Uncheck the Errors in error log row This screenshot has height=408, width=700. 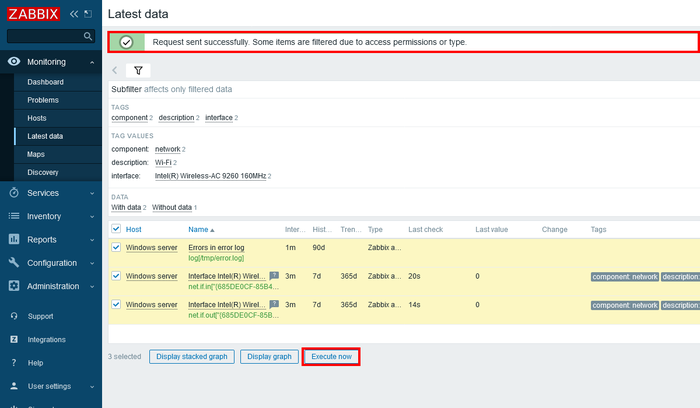(x=116, y=247)
